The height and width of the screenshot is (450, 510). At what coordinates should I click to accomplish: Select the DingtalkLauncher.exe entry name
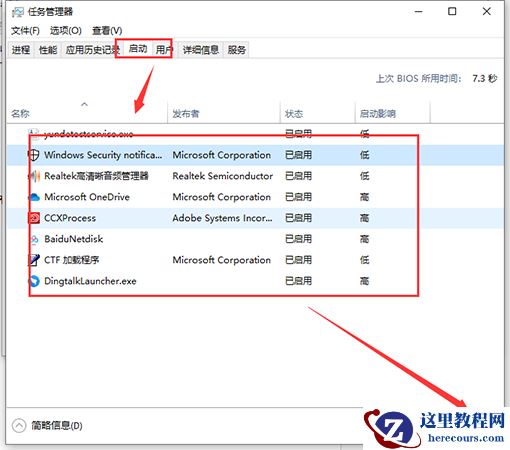point(90,281)
